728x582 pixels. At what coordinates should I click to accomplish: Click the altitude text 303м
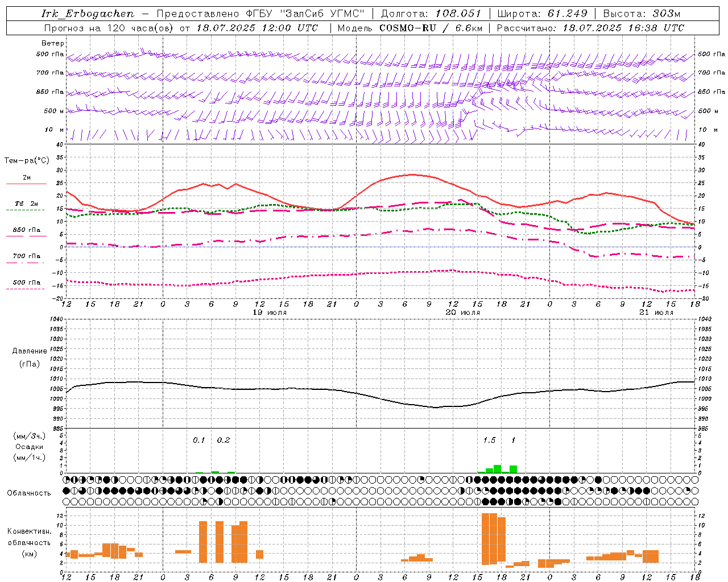point(665,14)
